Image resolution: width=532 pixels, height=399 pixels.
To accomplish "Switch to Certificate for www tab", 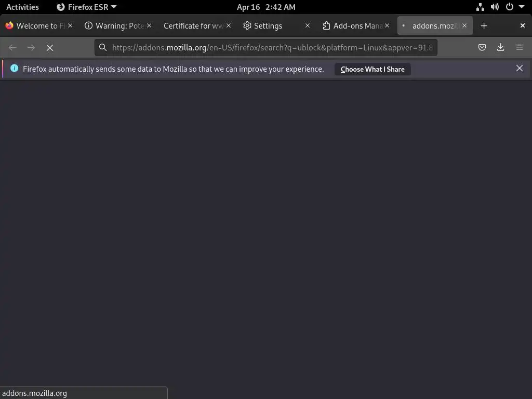I will 197,26.
